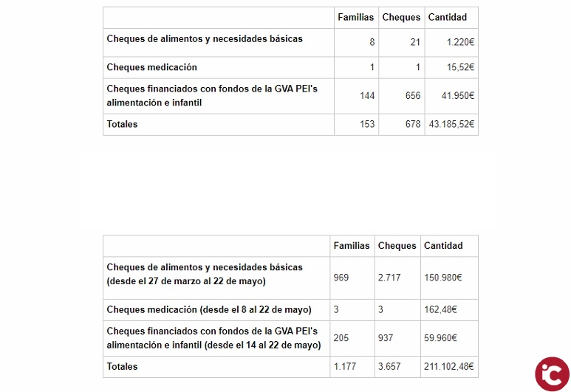The width and height of the screenshot is (571, 392).
Task: Select the 211.102,48€ total amount cell
Action: click(x=448, y=366)
